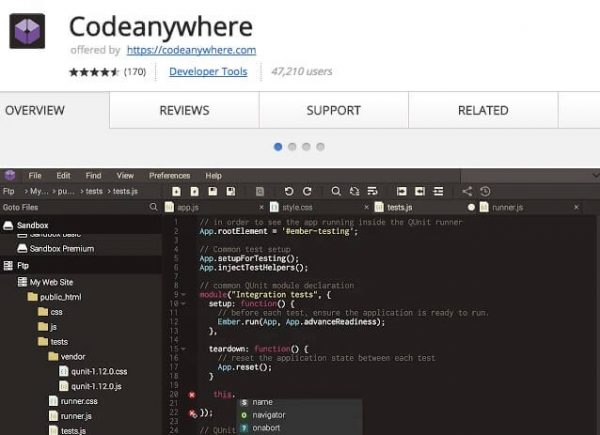Open the View menu in editor
The height and width of the screenshot is (435, 600).
[125, 176]
